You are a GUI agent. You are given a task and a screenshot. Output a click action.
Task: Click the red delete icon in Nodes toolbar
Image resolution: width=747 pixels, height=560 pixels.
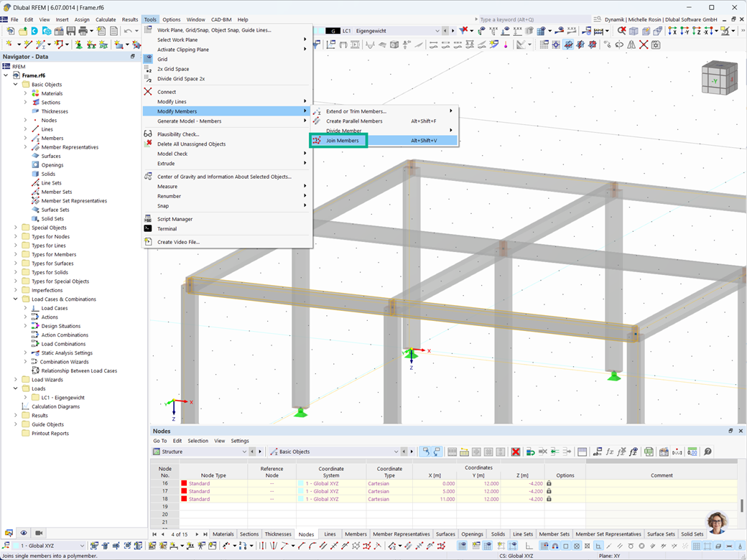(516, 452)
